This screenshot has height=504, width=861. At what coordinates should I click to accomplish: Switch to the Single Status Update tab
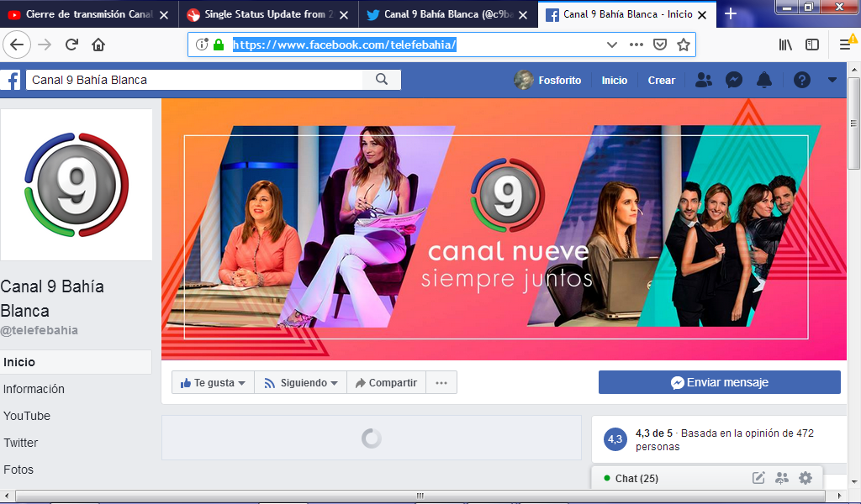[268, 14]
